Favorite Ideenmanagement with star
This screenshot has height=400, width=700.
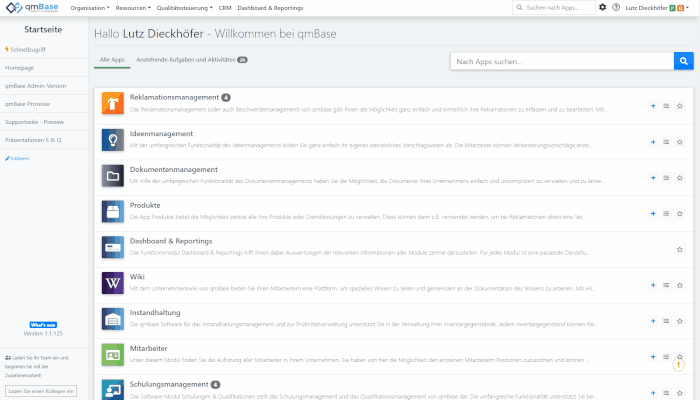tap(679, 142)
